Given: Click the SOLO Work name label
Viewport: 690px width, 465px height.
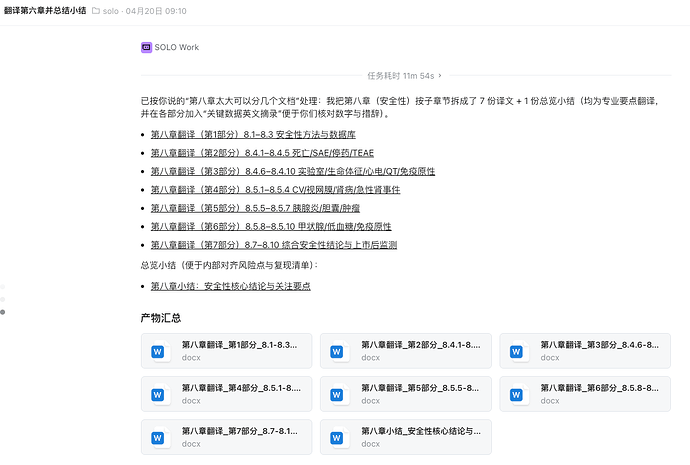Looking at the screenshot, I should pos(176,47).
